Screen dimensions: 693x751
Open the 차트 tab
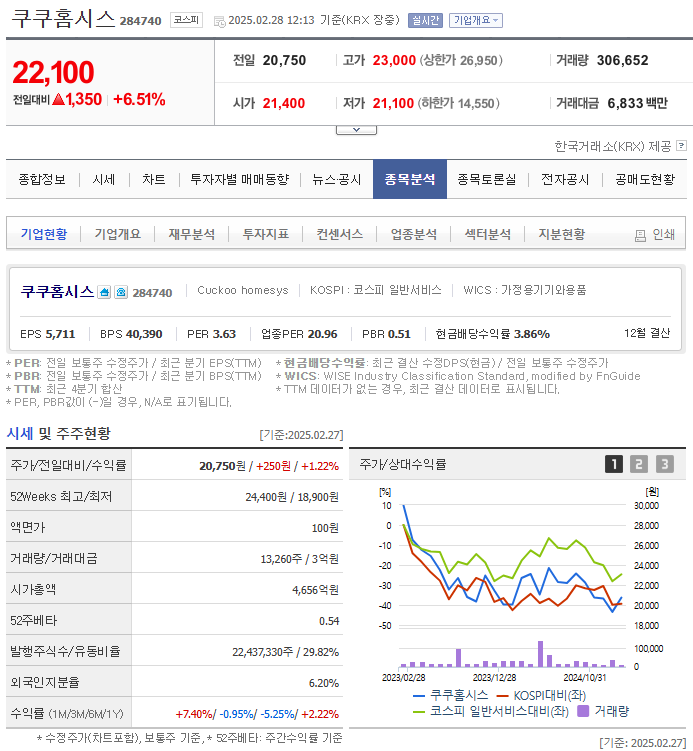(154, 179)
